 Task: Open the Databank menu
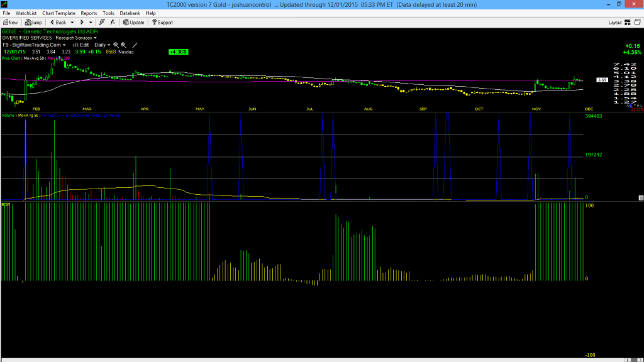130,13
